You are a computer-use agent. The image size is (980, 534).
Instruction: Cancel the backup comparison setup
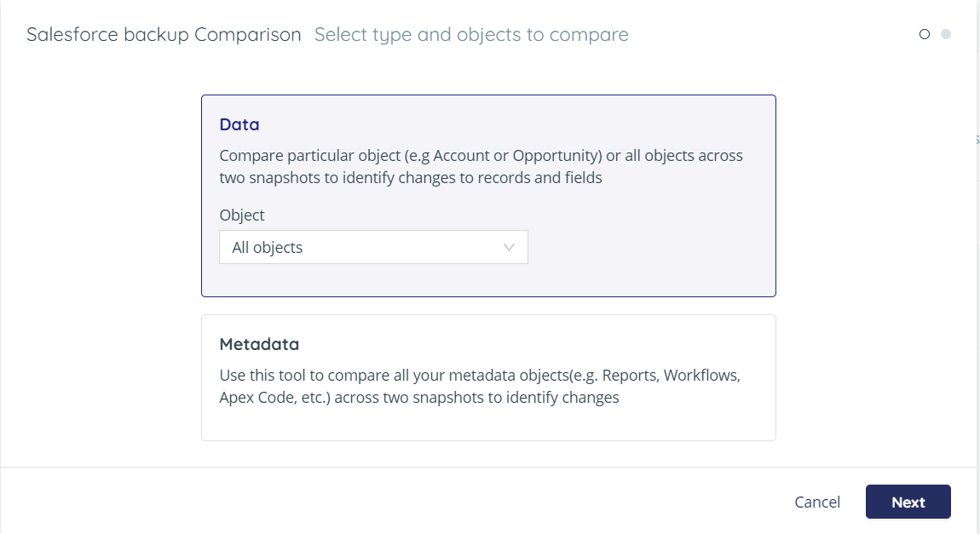click(816, 502)
